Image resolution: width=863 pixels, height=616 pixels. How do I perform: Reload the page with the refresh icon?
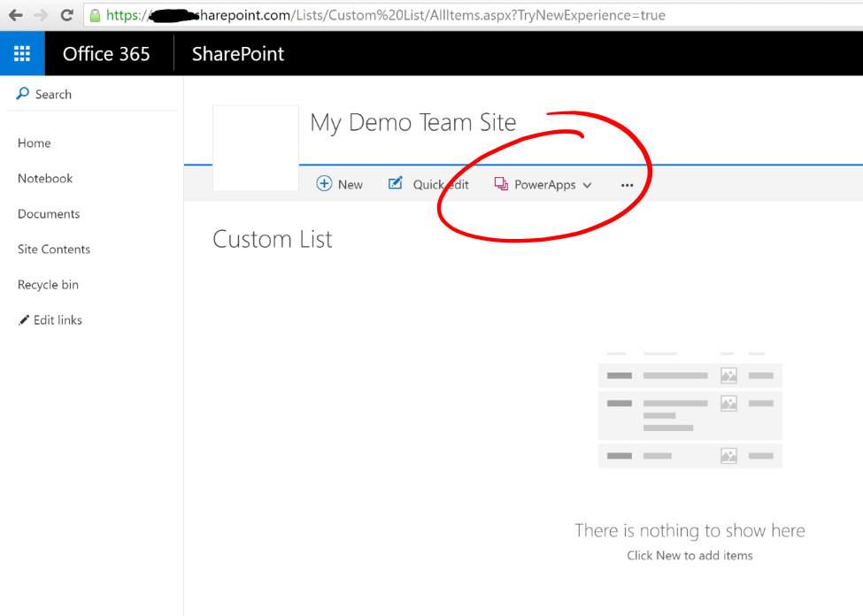[x=67, y=15]
